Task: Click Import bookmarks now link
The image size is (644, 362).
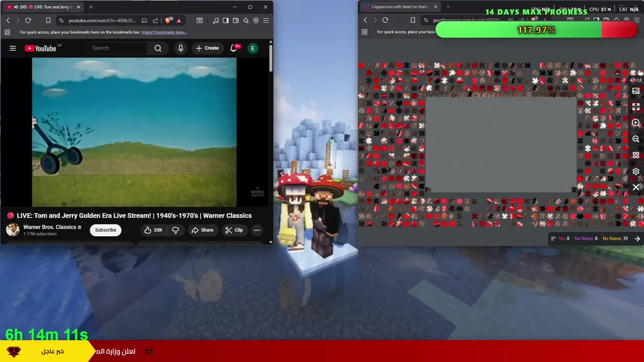Action: 164,32
